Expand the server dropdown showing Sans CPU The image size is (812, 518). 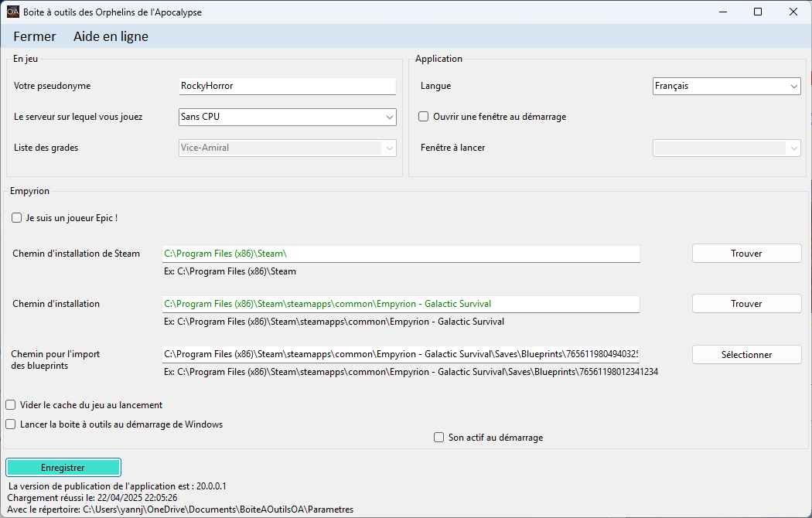[287, 117]
